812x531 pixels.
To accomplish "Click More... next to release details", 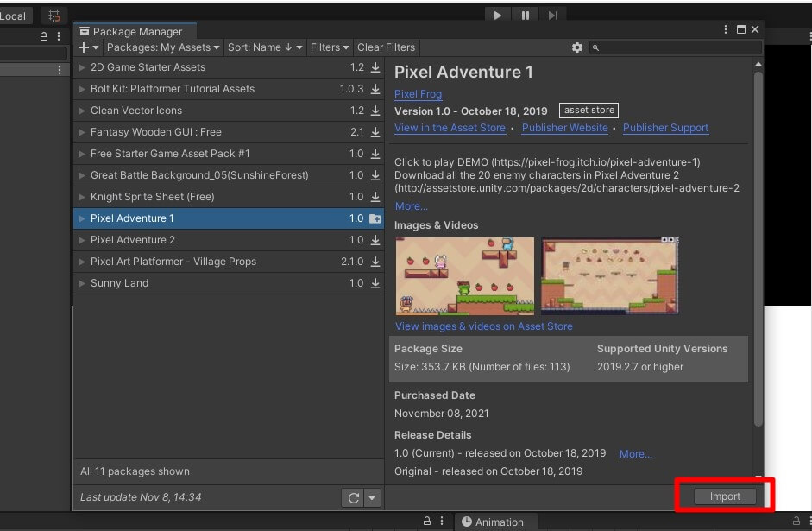I will pyautogui.click(x=635, y=454).
